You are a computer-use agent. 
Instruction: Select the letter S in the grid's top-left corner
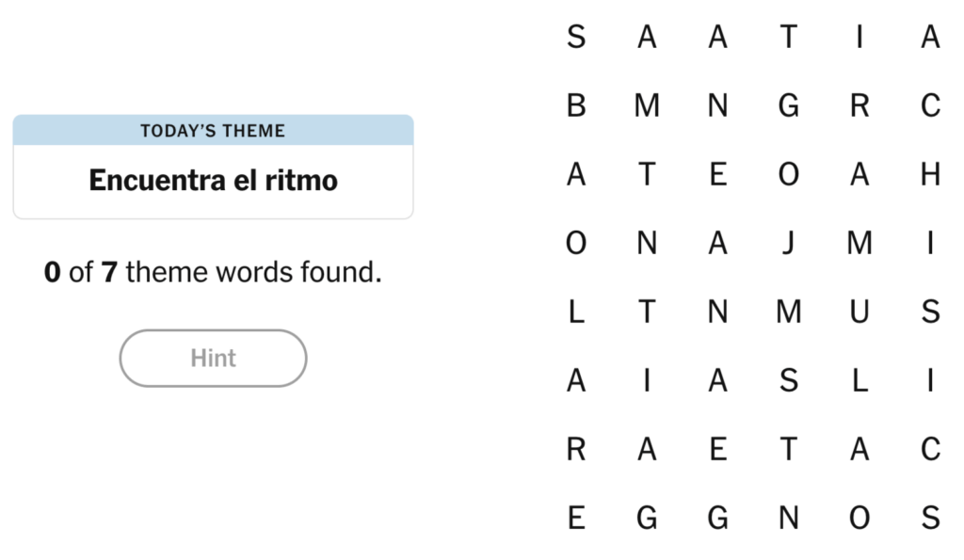pyautogui.click(x=576, y=38)
